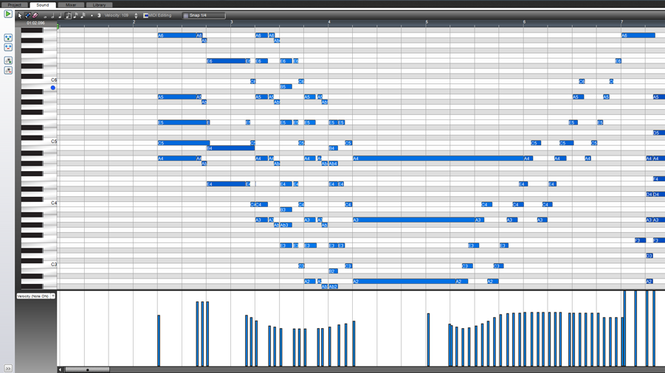Switch to the Mixer tab

(x=71, y=5)
